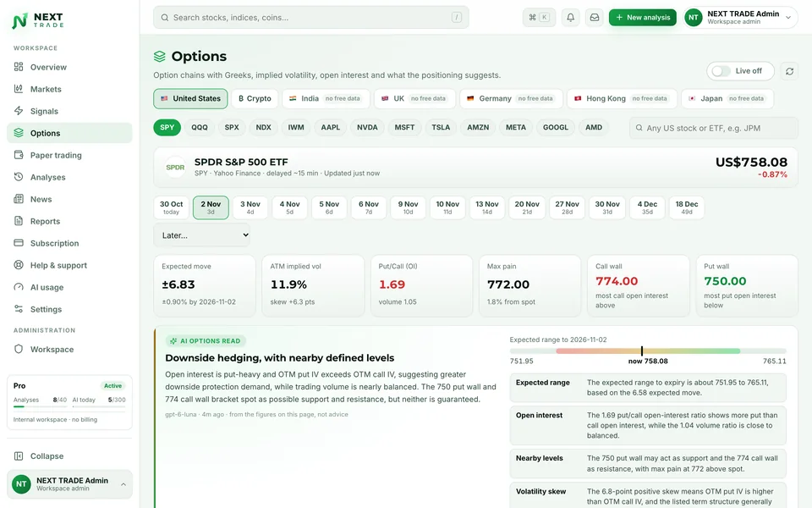Select the Crypto market
Image resolution: width=812 pixels, height=508 pixels.
[255, 98]
